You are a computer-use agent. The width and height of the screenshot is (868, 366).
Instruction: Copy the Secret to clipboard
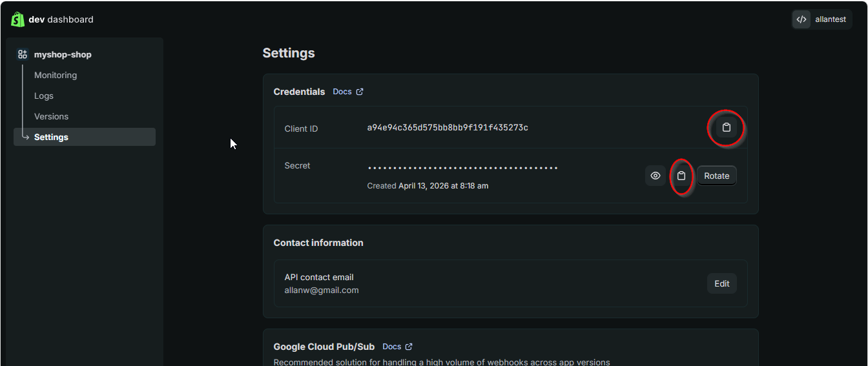pos(681,176)
